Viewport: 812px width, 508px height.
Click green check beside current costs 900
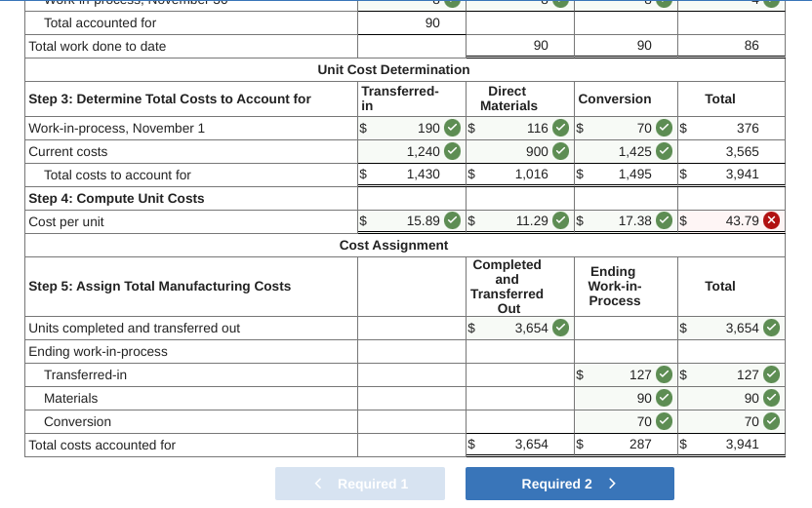point(561,151)
